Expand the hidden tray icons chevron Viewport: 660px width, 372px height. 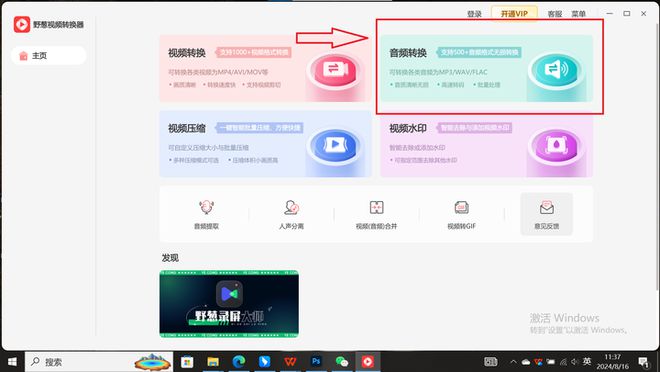point(513,362)
